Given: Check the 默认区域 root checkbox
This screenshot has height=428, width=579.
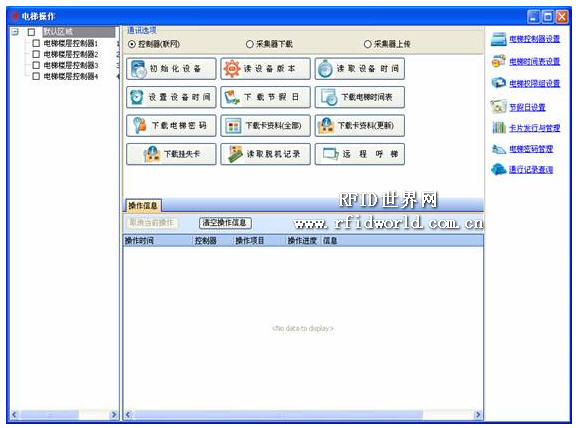Looking at the screenshot, I should click(x=31, y=32).
